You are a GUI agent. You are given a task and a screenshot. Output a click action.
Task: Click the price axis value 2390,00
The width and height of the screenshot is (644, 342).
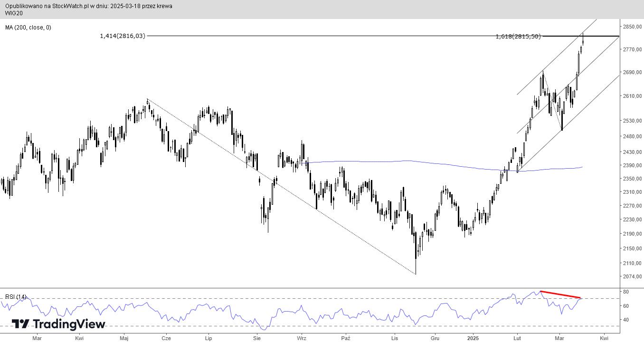633,165
